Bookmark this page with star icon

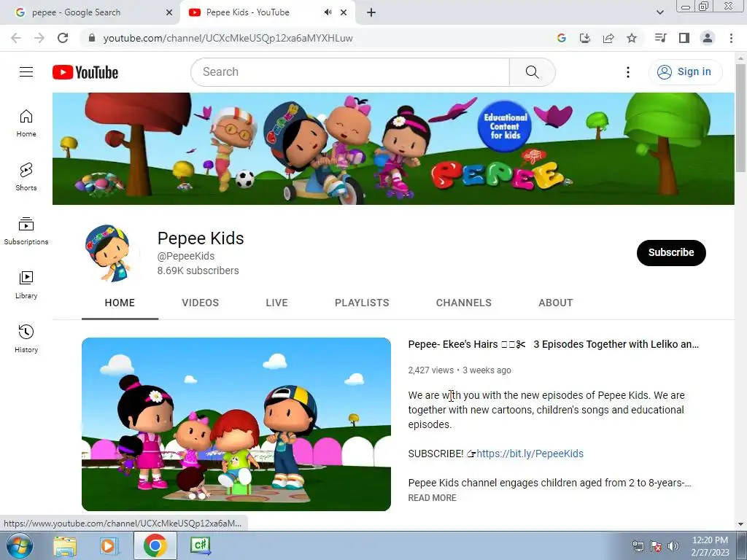coord(632,38)
